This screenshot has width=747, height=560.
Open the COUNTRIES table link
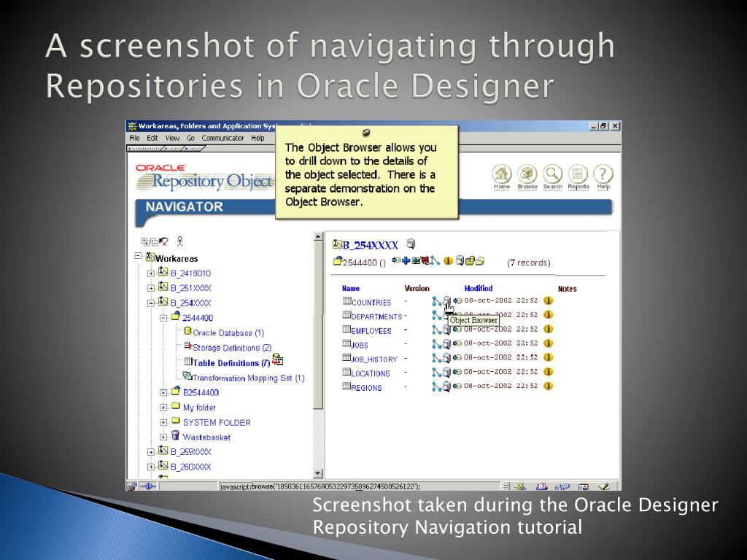point(371,303)
